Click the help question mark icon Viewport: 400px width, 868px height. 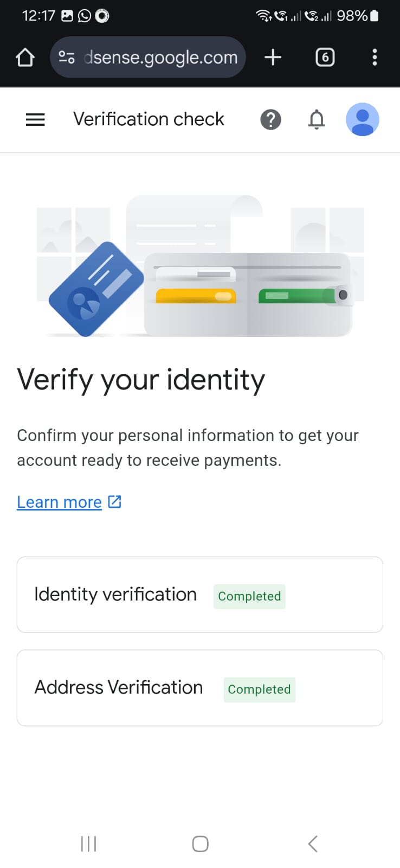click(270, 119)
